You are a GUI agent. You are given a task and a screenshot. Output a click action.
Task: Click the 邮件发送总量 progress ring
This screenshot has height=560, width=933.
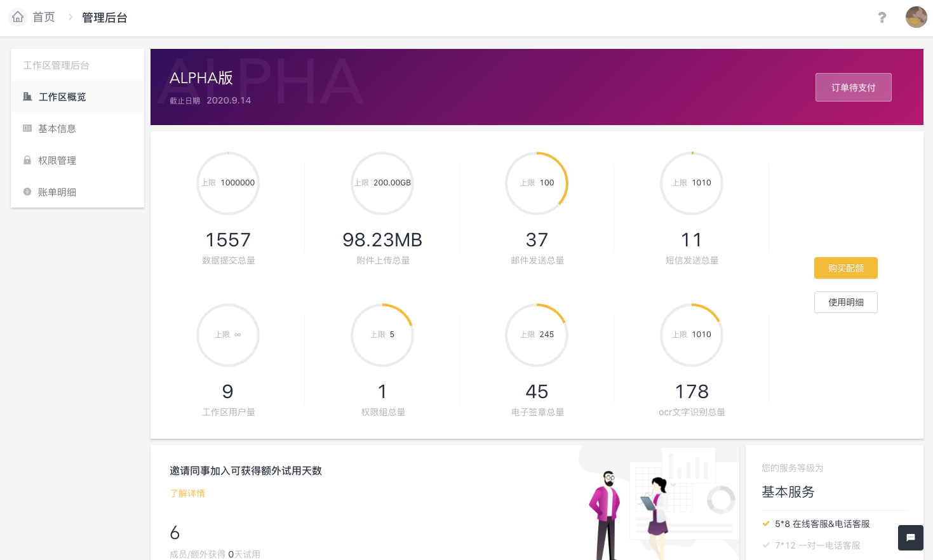click(x=537, y=183)
